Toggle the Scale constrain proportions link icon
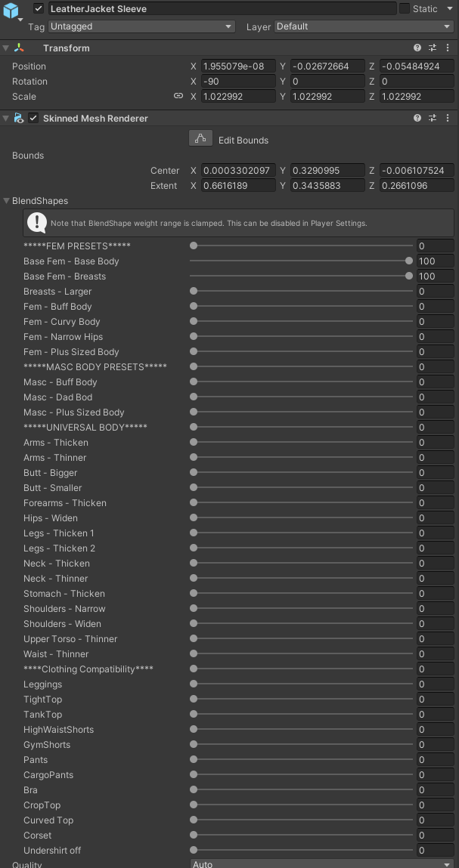 point(178,96)
